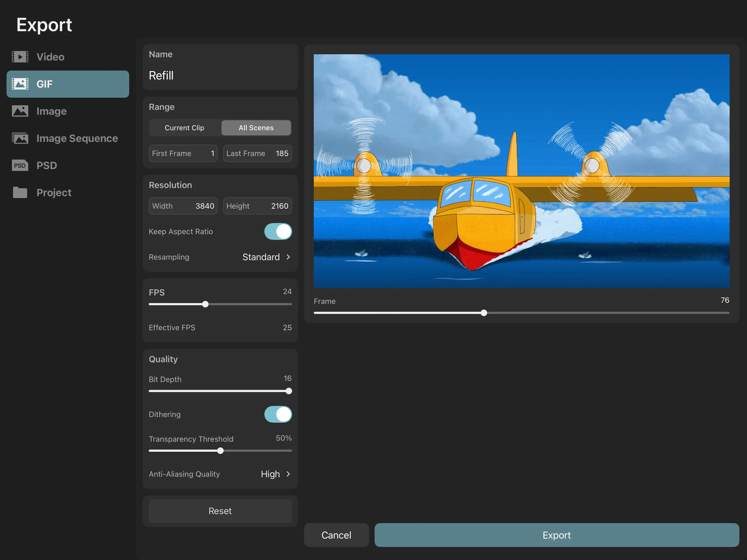The width and height of the screenshot is (747, 560).
Task: Click the Image mountain icon in sidebar
Action: coord(20,111)
